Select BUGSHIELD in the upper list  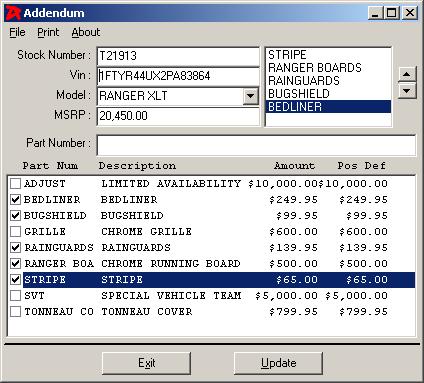(x=328, y=94)
